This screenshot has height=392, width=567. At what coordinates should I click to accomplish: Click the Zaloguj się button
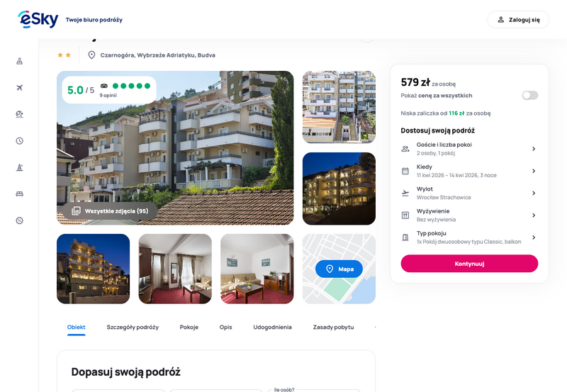[518, 20]
